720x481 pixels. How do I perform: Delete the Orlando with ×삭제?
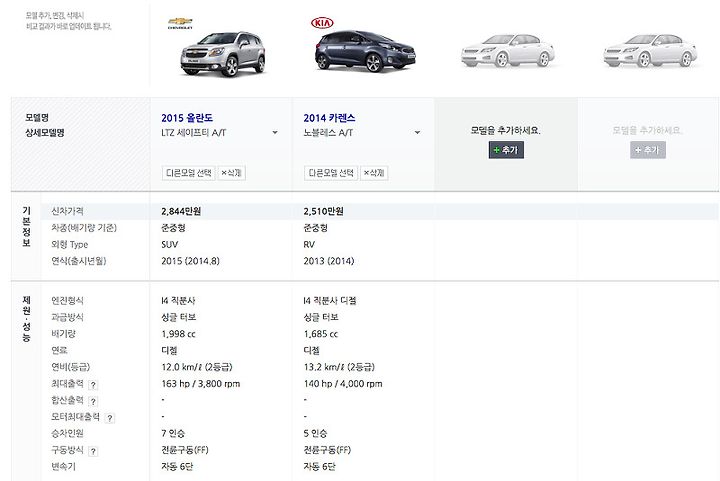point(231,173)
